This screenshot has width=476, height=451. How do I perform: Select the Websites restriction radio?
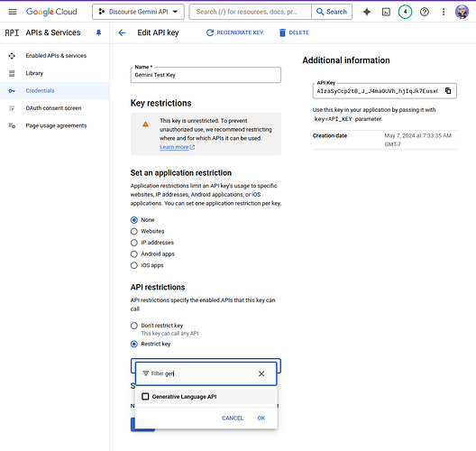pos(133,232)
